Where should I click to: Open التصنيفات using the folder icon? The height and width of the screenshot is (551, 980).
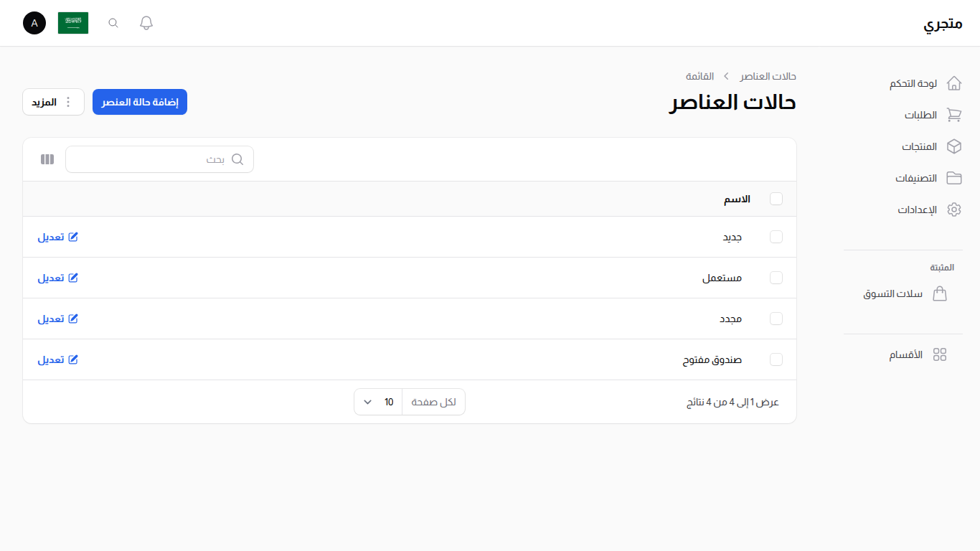953,178
